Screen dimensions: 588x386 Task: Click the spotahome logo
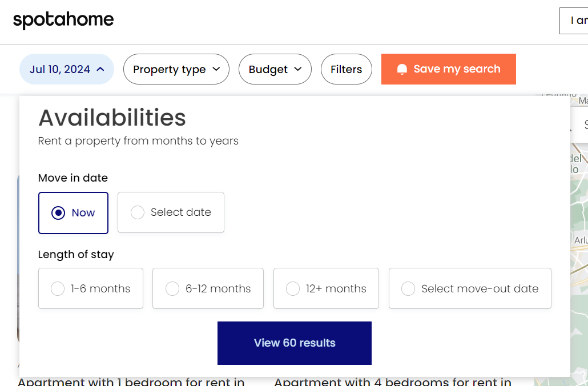click(63, 21)
